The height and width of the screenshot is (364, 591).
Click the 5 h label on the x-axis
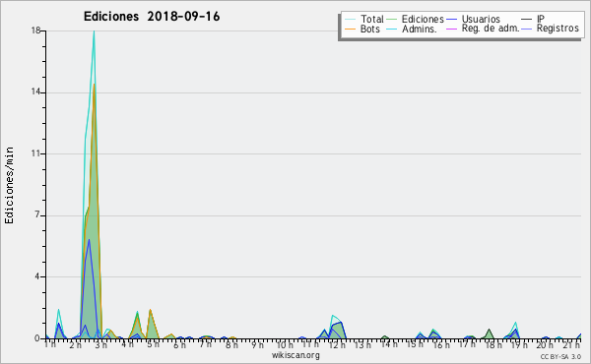153,344
